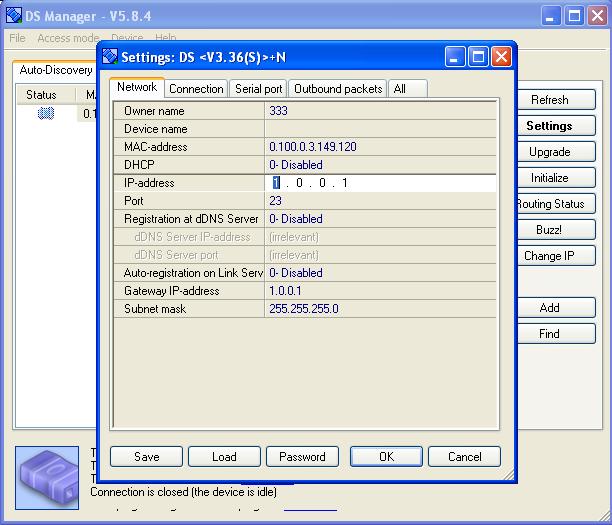612x525 pixels.
Task: Select the Outbound packets tab
Action: 338,89
